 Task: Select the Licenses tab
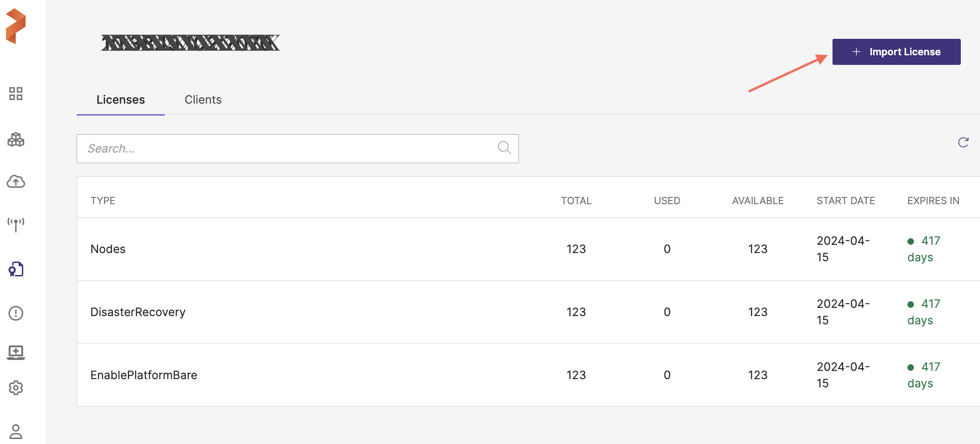(x=121, y=100)
